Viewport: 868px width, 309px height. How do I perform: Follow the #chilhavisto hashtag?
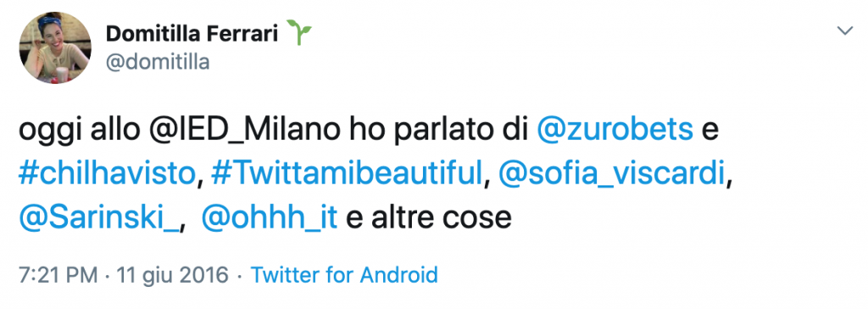(x=108, y=174)
